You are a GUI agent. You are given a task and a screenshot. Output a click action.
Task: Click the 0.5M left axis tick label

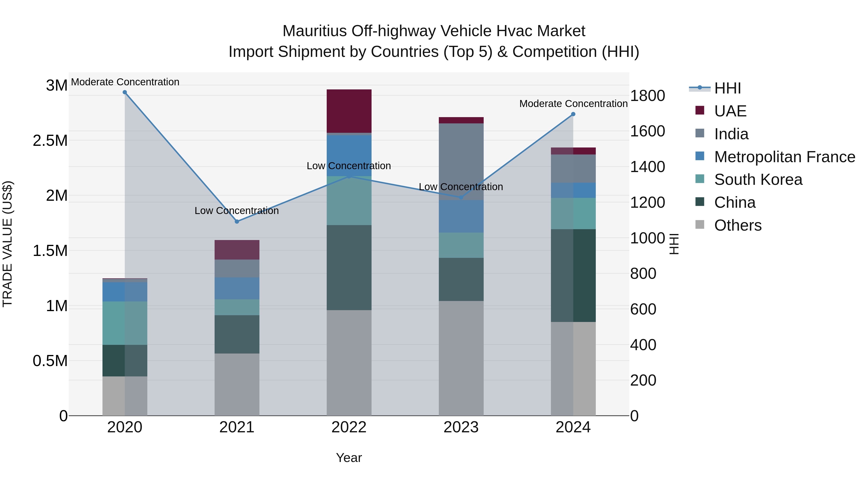point(50,361)
